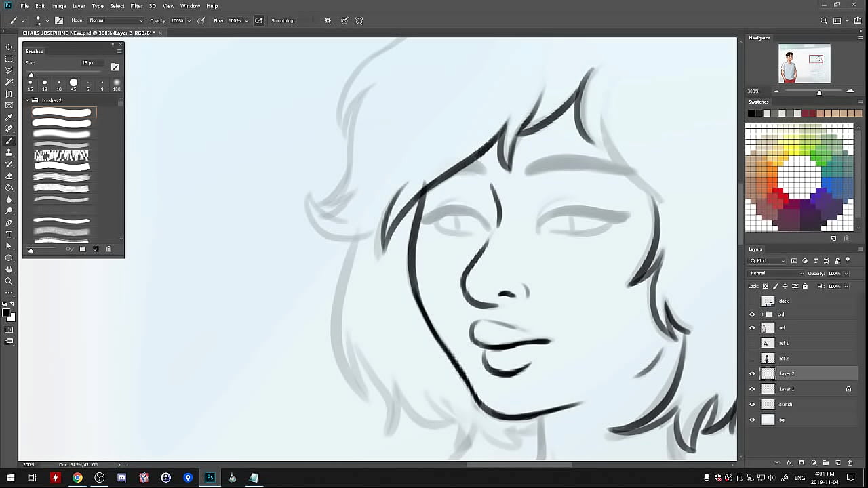Image resolution: width=868 pixels, height=488 pixels.
Task: Select the Move tool
Action: 9,47
